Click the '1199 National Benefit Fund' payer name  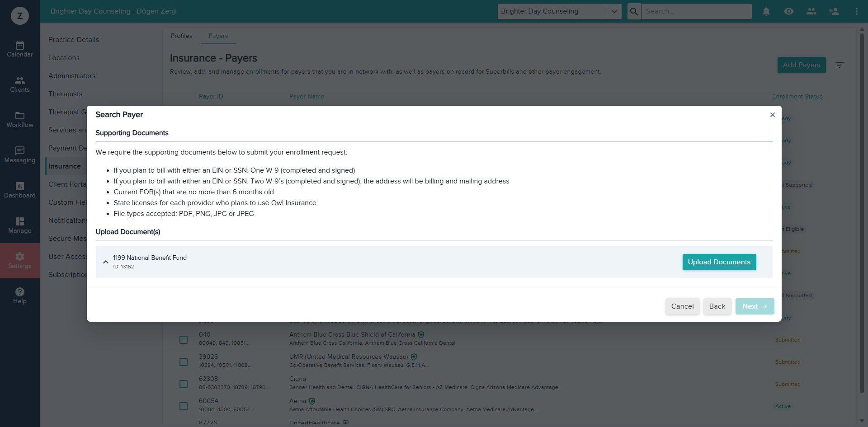pyautogui.click(x=150, y=258)
